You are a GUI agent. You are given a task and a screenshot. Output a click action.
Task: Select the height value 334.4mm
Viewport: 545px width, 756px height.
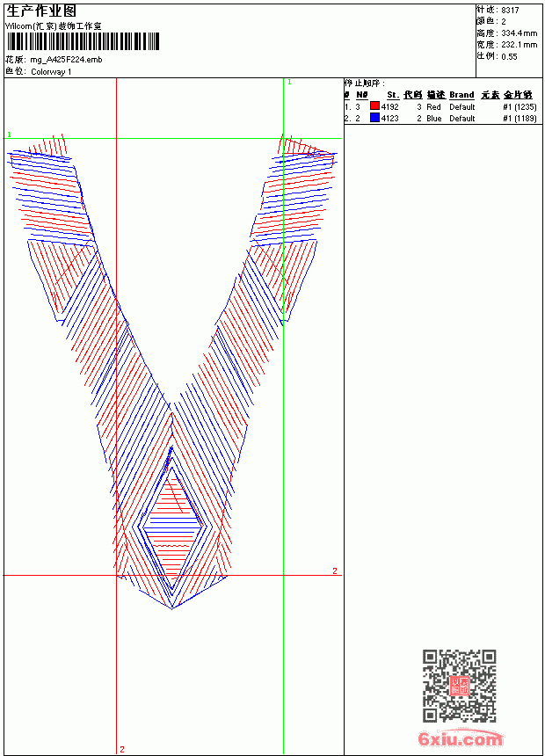pos(519,33)
